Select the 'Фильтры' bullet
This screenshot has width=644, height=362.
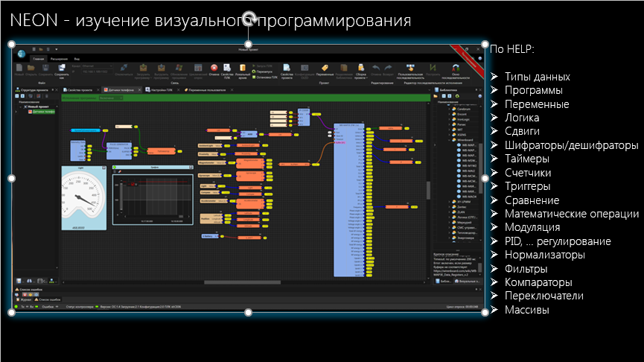pos(526,269)
